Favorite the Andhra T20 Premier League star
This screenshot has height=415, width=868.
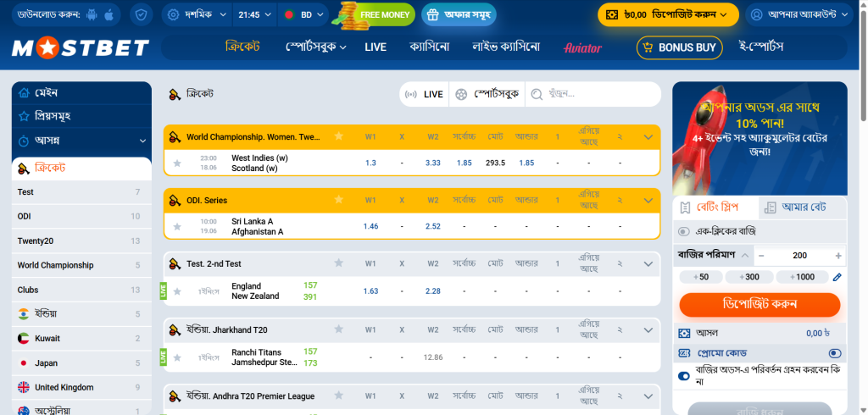pyautogui.click(x=339, y=396)
